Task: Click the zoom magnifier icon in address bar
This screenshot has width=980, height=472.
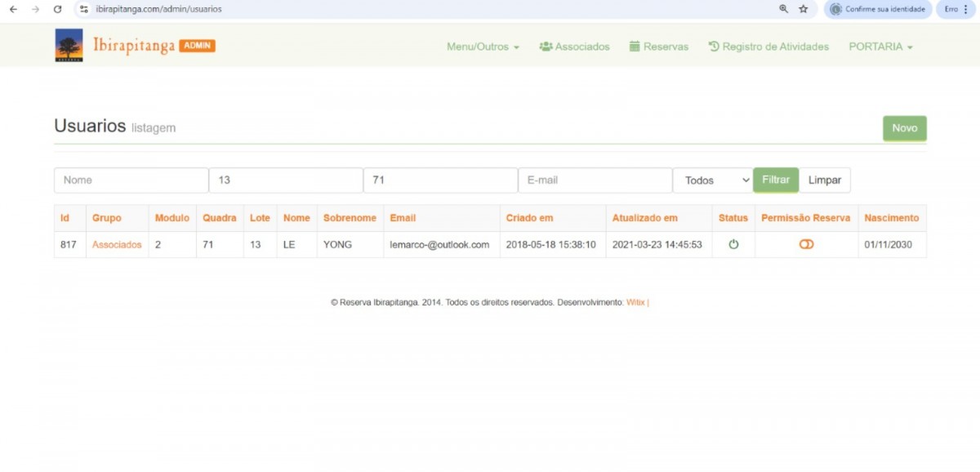Action: [784, 9]
